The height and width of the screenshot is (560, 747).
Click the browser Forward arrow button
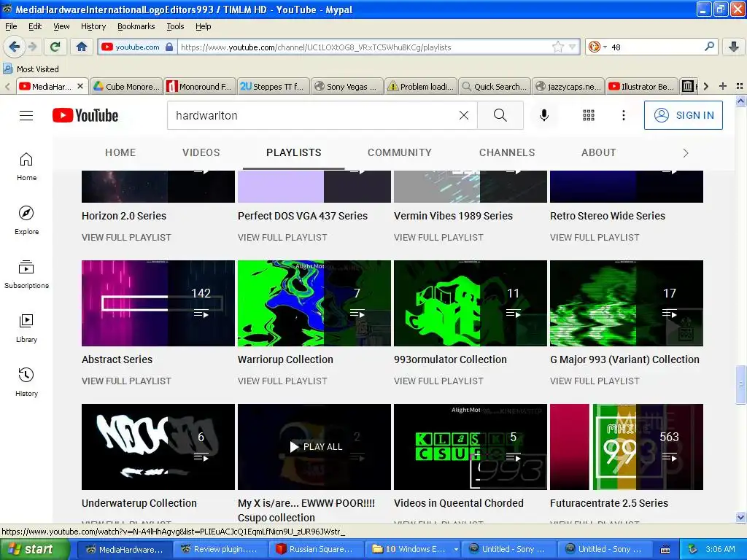pos(33,47)
